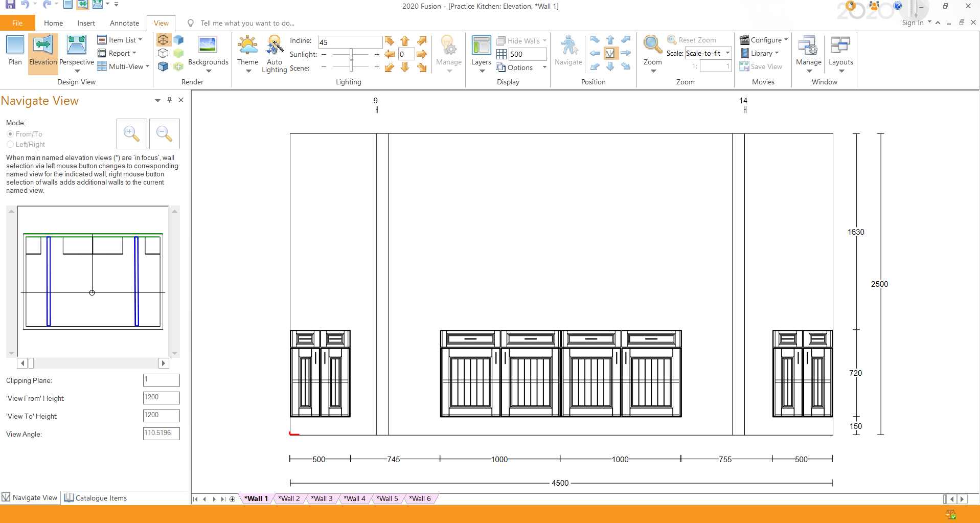Click the Clipping Plane input field
This screenshot has width=980, height=523.
point(161,380)
